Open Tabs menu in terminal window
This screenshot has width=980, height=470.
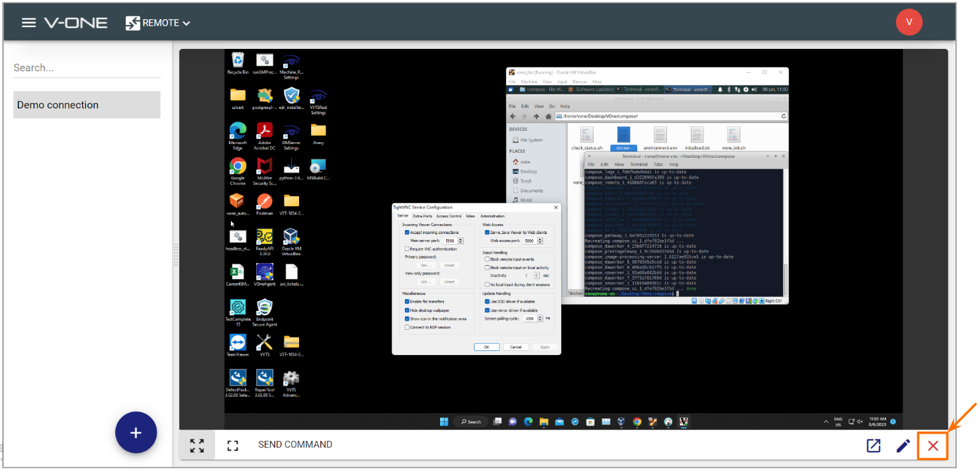658,164
